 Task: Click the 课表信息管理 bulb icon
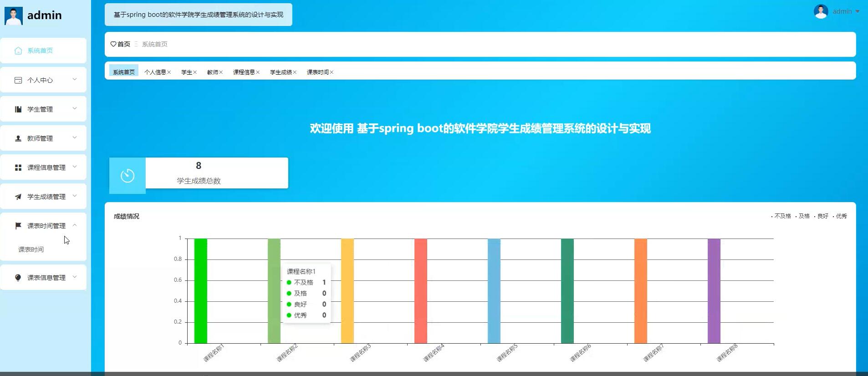point(18,278)
